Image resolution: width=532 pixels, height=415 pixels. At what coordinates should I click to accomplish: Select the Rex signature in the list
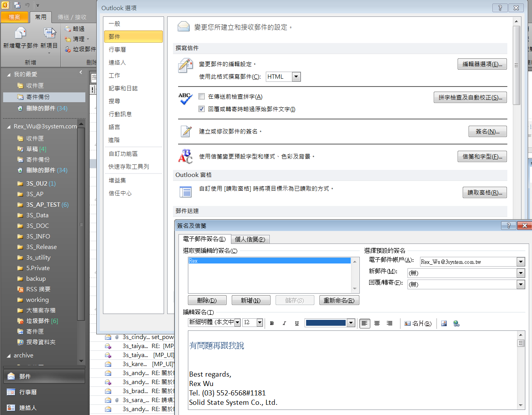[269, 261]
